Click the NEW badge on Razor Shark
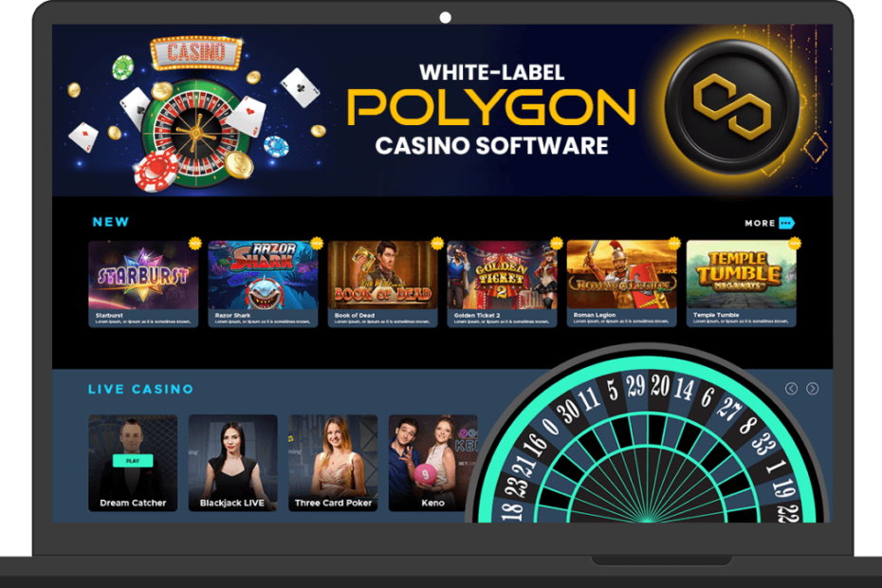Viewport: 882px width, 588px height. click(x=317, y=243)
